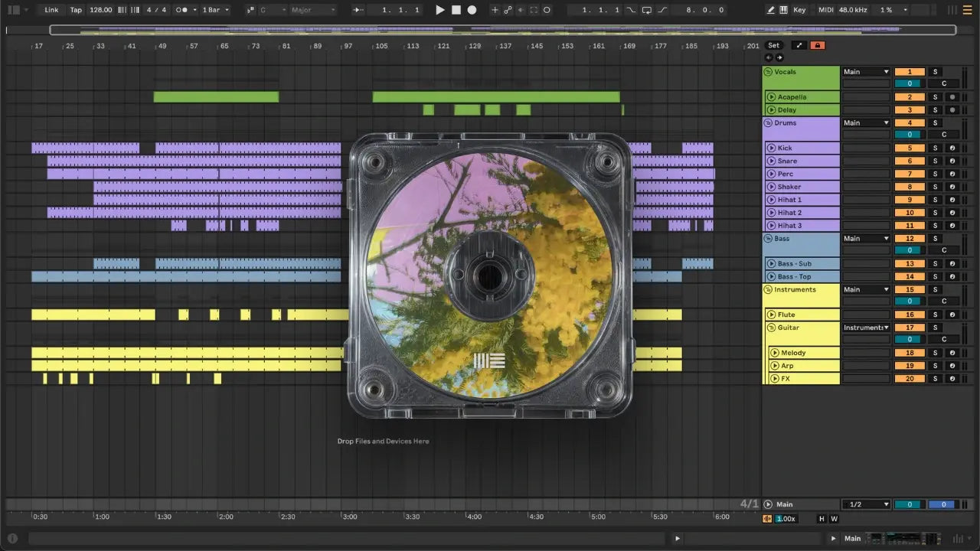The image size is (980, 551).
Task: Click the H height optimize button
Action: [x=822, y=519]
